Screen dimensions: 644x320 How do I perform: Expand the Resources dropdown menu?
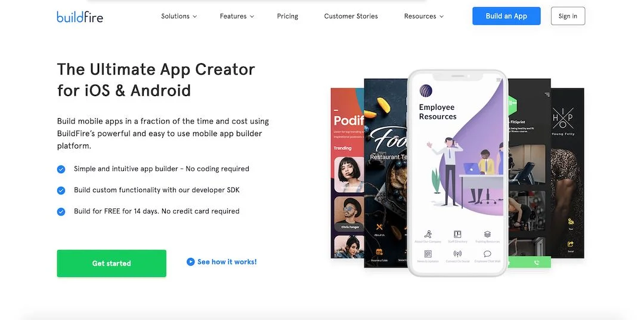[x=423, y=17]
